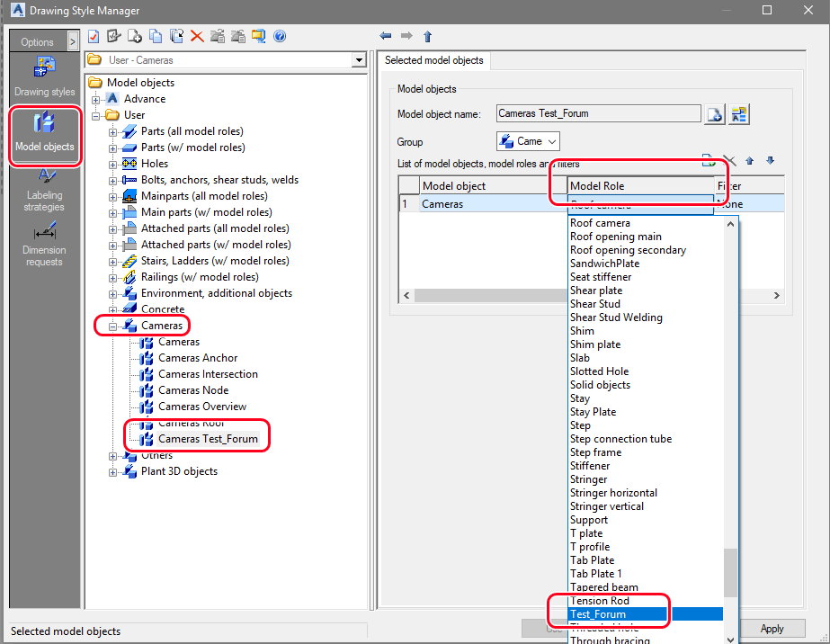Click in the Model object name field
Viewport: 830px width, 644px height.
pos(598,113)
